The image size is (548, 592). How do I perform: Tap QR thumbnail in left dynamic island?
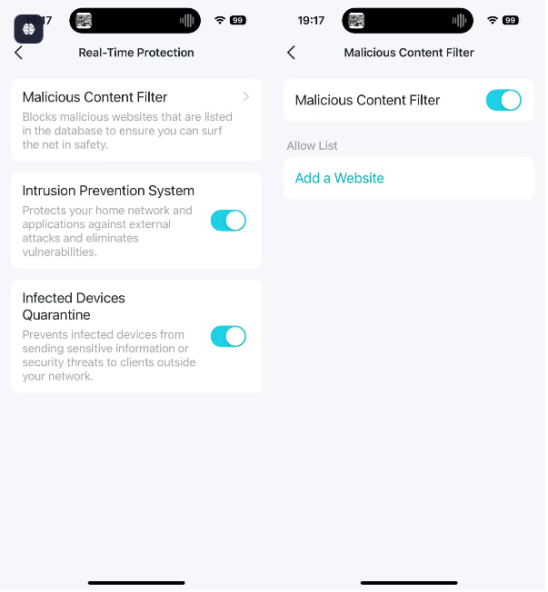[x=84, y=21]
